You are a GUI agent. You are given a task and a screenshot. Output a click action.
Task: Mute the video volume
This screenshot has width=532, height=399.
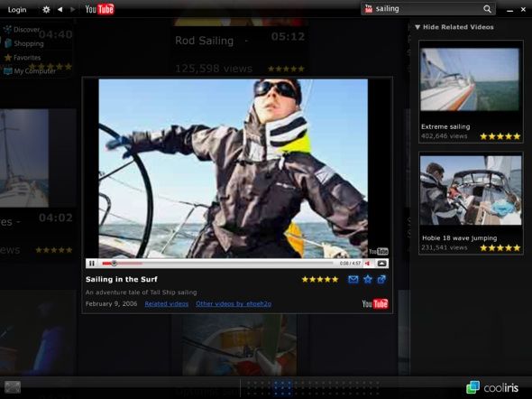pyautogui.click(x=368, y=264)
